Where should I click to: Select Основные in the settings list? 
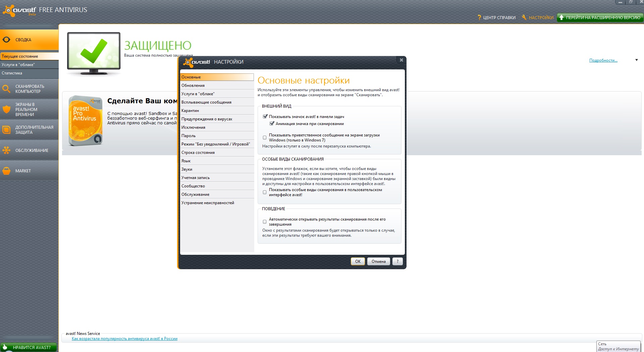(217, 77)
